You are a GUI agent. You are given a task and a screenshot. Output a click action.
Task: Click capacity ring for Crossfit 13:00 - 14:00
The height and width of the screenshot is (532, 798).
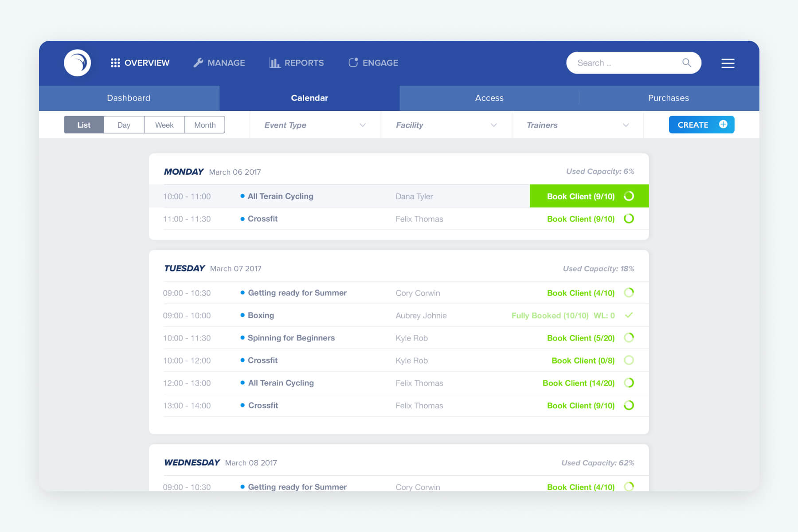[x=629, y=405]
